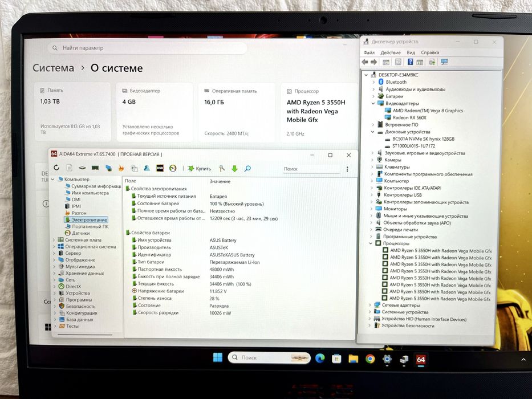Select Портативный ПК in AIDA64 tree
This screenshot has height=399, width=532.
87,226
